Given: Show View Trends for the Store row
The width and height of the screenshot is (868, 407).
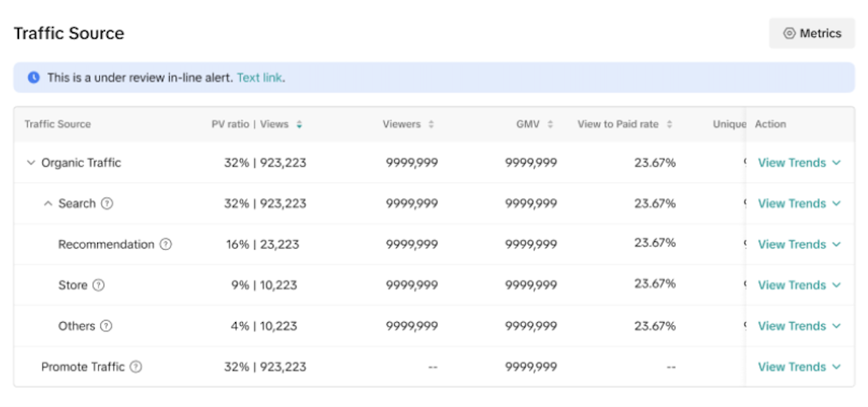Looking at the screenshot, I should [799, 285].
